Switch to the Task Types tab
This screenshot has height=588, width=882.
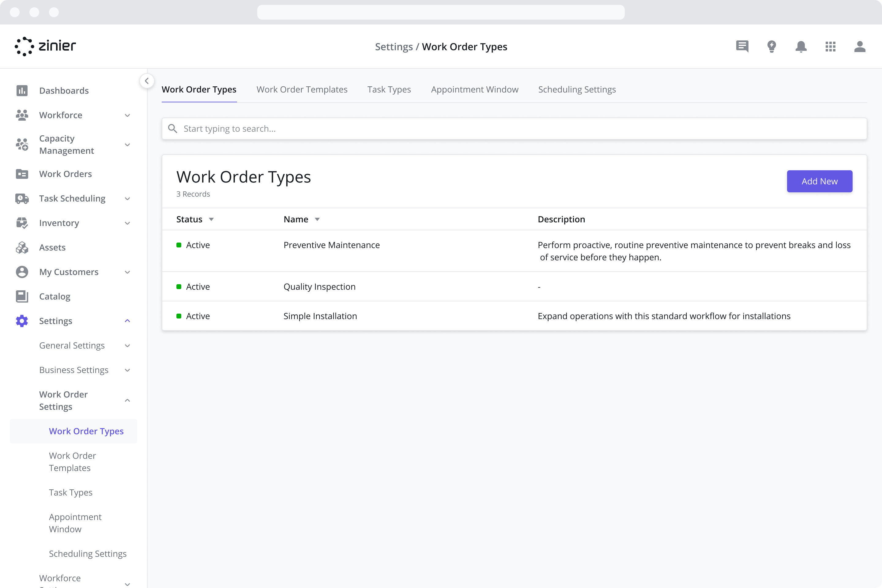point(389,89)
